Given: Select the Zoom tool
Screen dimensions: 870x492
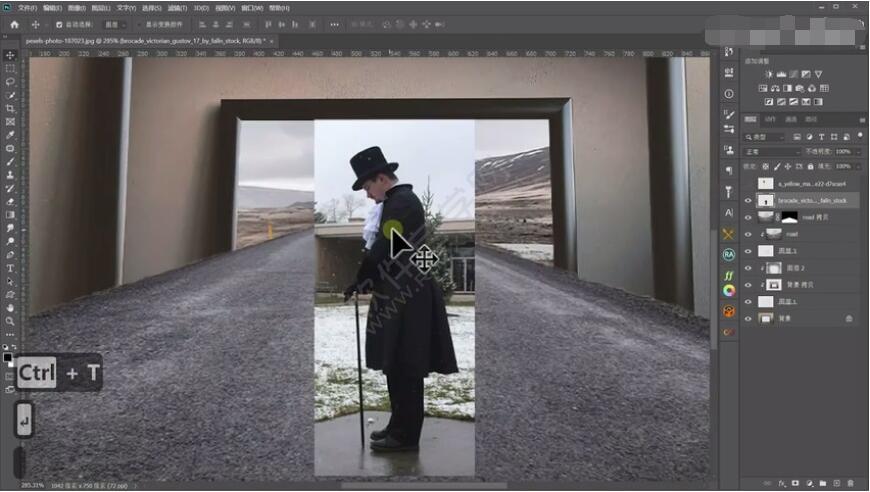Looking at the screenshot, I should tap(10, 321).
